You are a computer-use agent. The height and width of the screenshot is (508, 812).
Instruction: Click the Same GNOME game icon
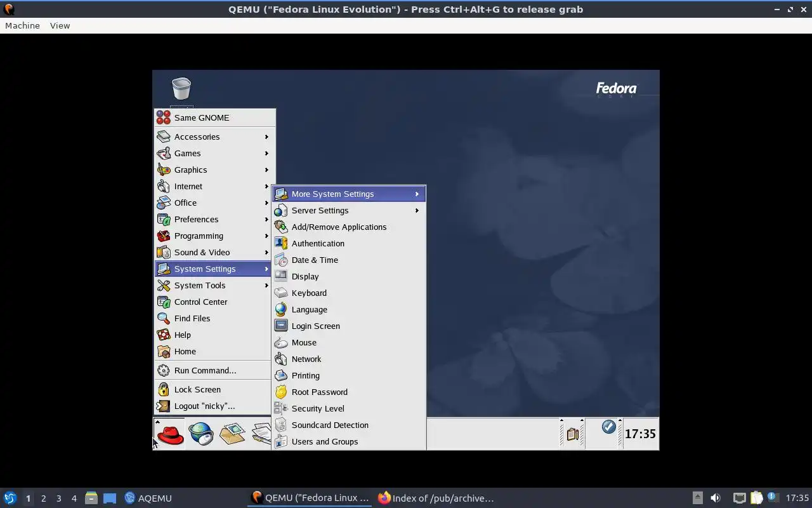click(x=164, y=117)
